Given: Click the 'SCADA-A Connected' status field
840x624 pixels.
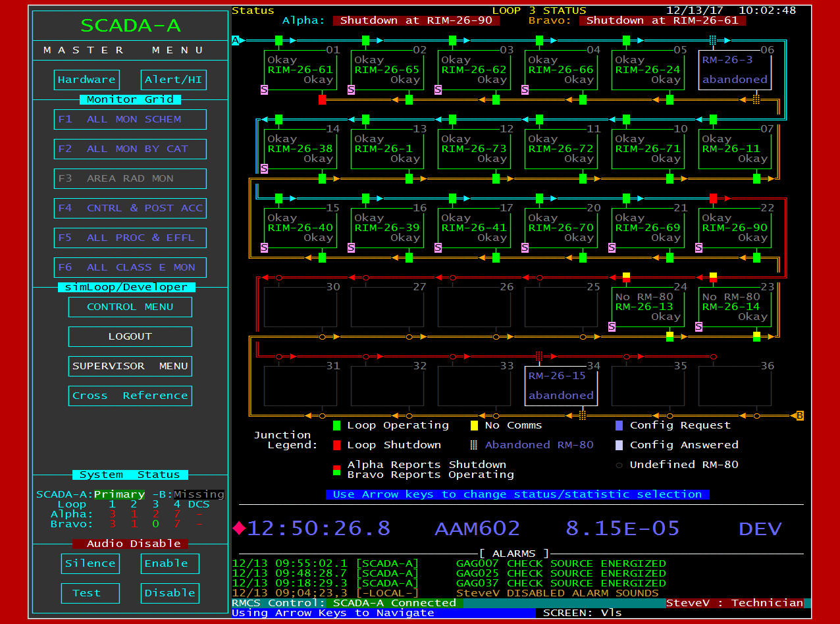Looking at the screenshot, I should click(394, 603).
